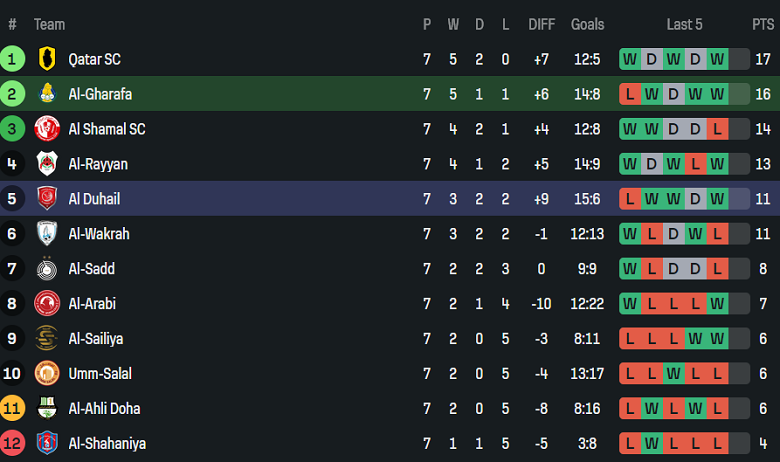
Task: Open the Al-Wakrah team logo
Action: click(x=47, y=234)
